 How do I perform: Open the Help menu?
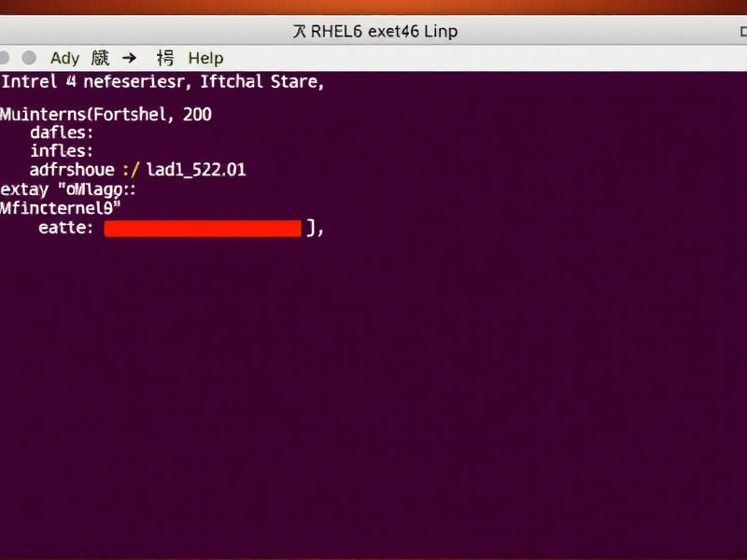coord(205,58)
